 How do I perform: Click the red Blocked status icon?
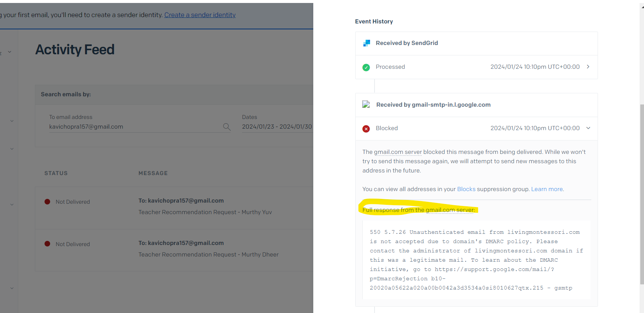pyautogui.click(x=366, y=129)
